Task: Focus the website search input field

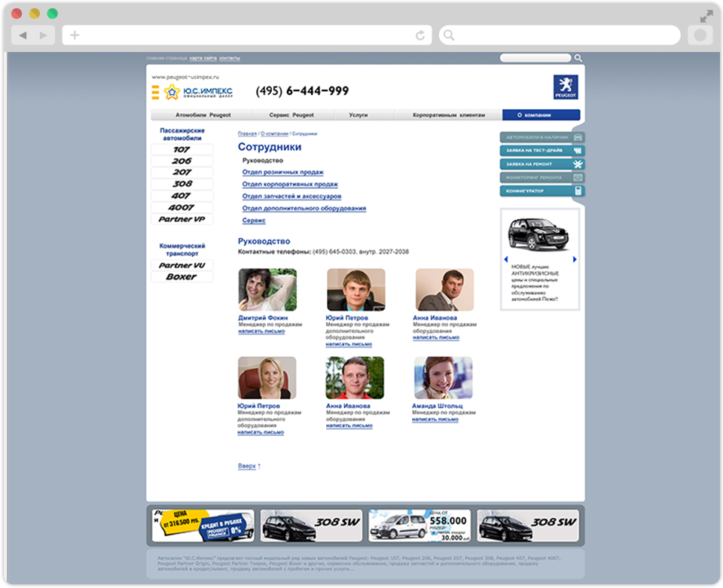Action: pos(535,58)
